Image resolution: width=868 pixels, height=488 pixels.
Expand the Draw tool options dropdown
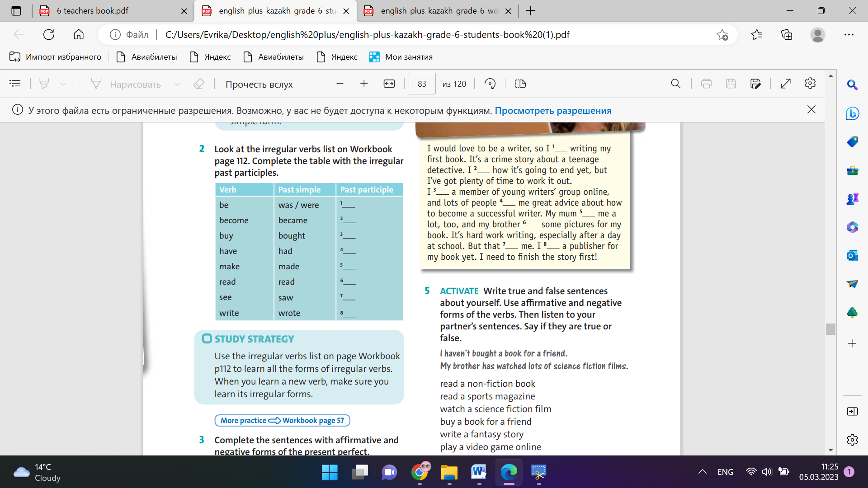177,84
